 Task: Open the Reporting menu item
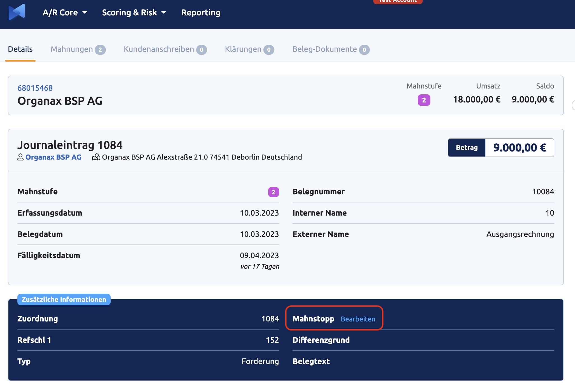click(x=201, y=13)
